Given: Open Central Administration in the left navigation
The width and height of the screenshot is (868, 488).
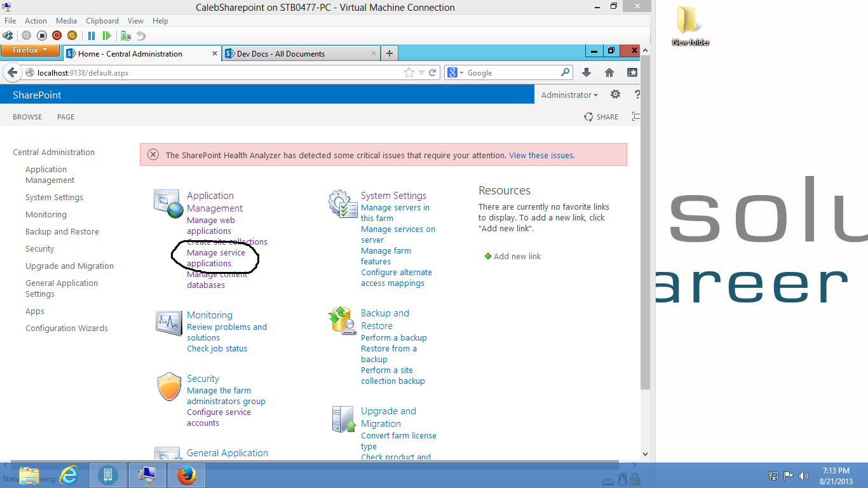Looking at the screenshot, I should click(53, 152).
